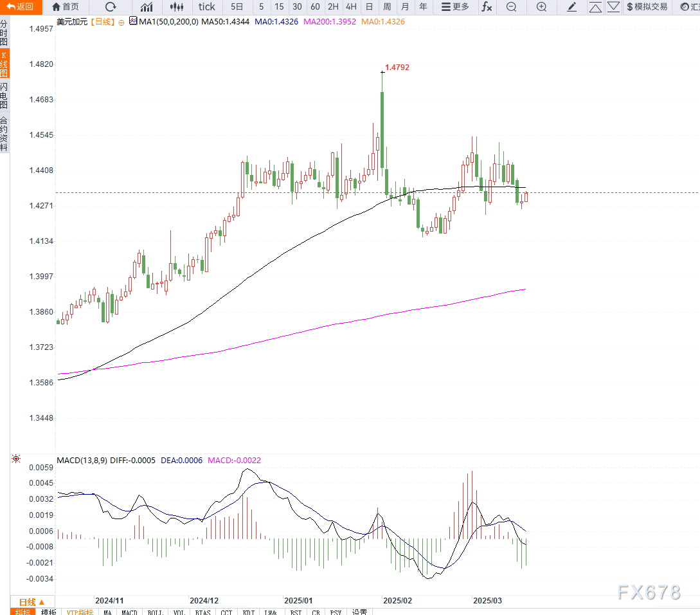This screenshot has height=615, width=700.
Task: Click the MA200:1.3952 legend value
Action: (x=330, y=21)
